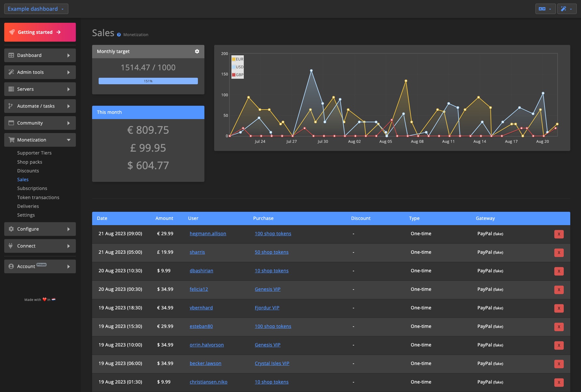Delete the hegmann.allison sale with red X
The width and height of the screenshot is (581, 392).
559,234
